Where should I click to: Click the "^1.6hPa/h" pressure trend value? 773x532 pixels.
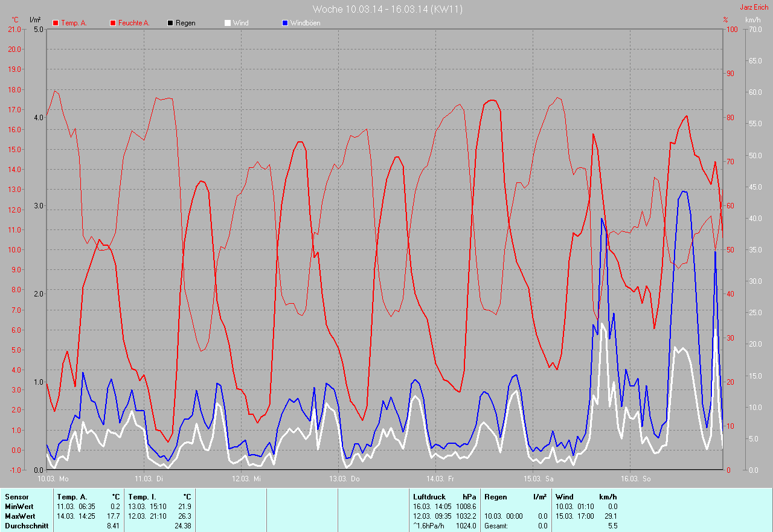point(429,526)
